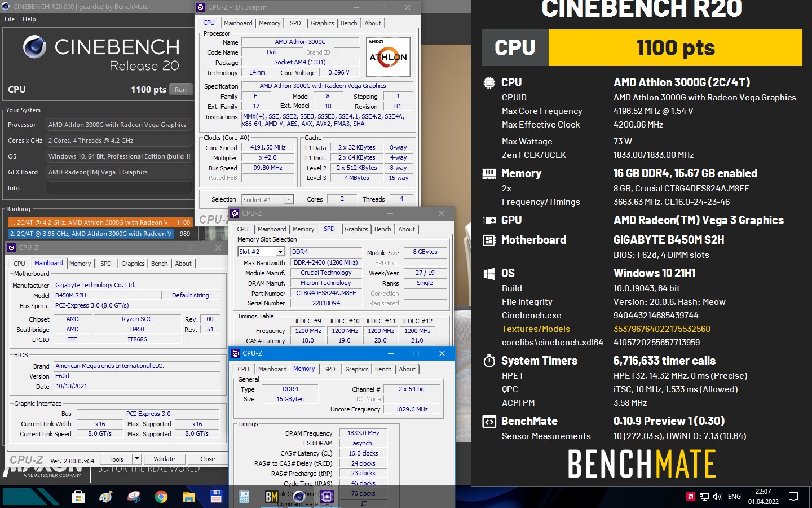Click the floppy disk icon on taskbar
This screenshot has height=508, width=812.
pos(216,497)
